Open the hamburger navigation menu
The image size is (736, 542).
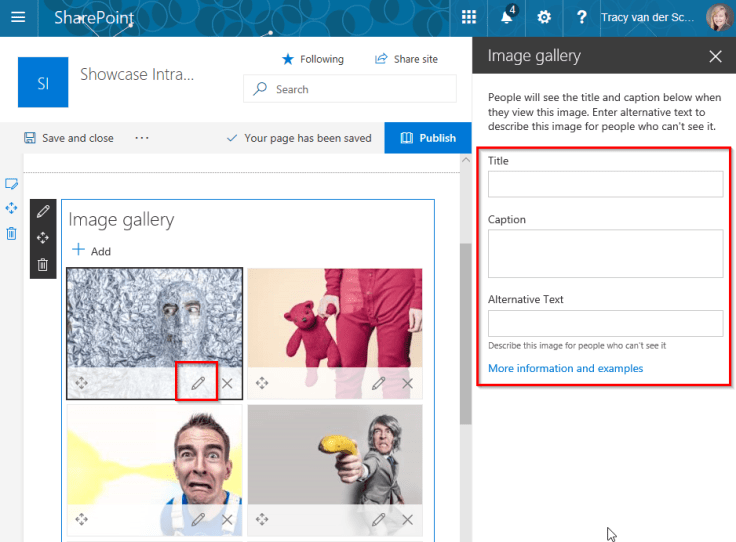pyautogui.click(x=17, y=17)
